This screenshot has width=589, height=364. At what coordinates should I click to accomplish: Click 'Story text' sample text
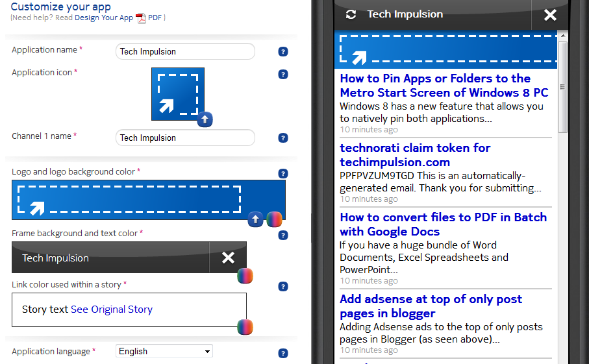(45, 309)
